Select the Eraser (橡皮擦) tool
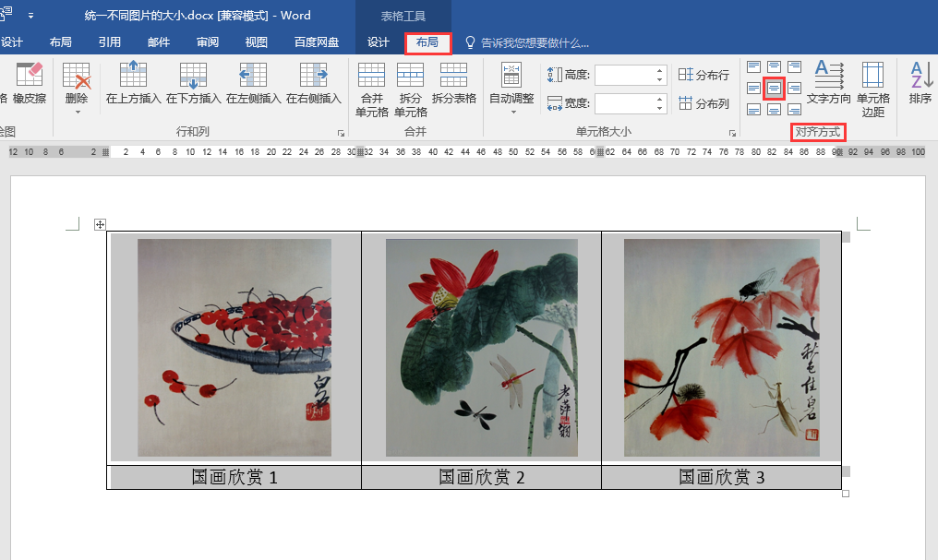Screen dimensions: 938x560 (x=30, y=84)
